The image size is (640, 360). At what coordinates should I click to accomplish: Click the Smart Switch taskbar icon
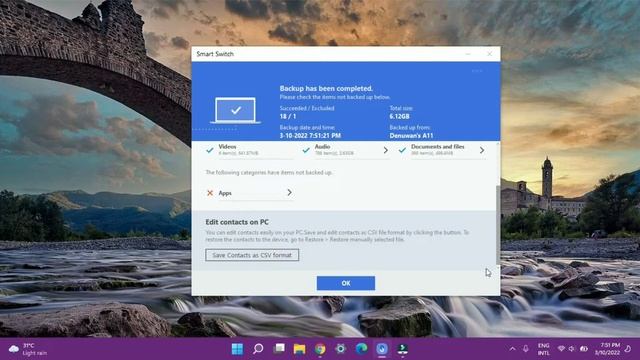pos(382,349)
